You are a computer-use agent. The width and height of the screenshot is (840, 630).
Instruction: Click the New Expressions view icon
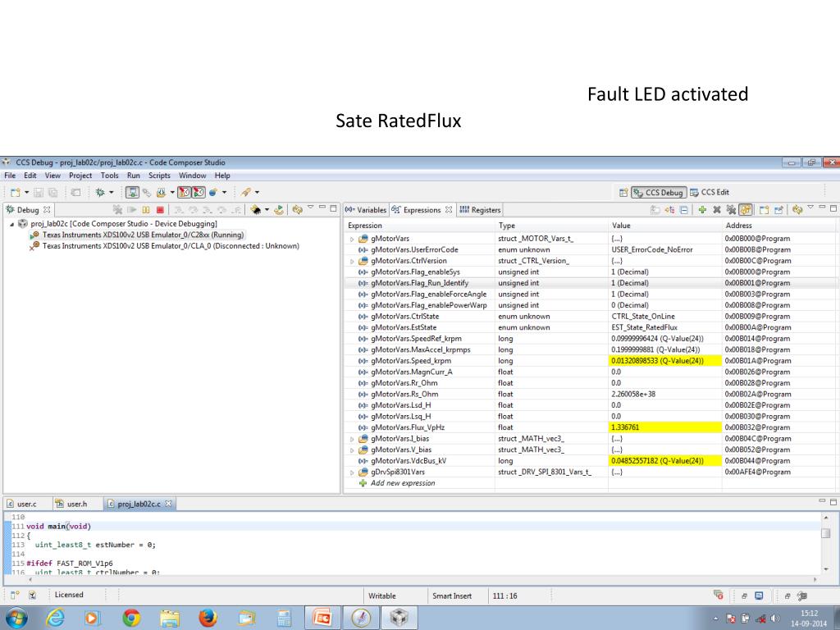click(765, 209)
